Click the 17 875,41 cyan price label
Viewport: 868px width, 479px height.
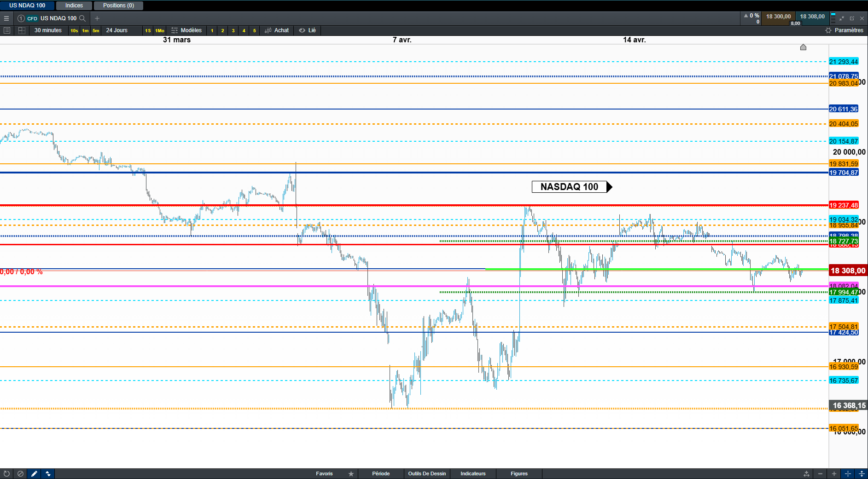(844, 300)
